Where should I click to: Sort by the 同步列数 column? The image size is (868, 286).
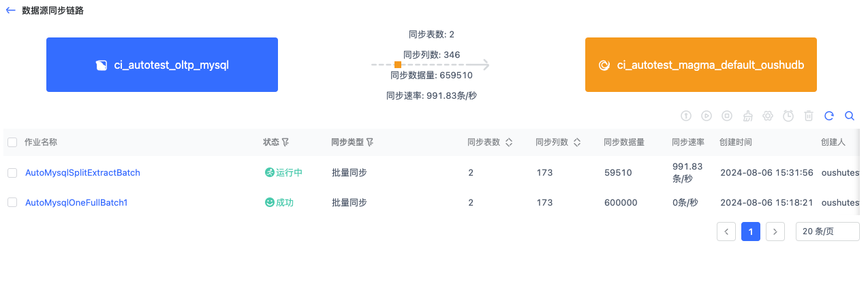point(576,142)
